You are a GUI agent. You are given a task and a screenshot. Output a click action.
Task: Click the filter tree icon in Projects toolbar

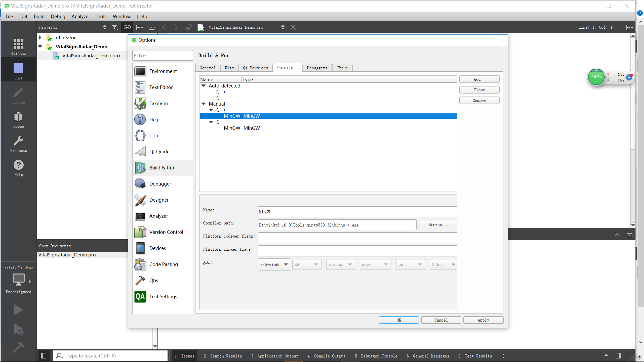(115, 27)
